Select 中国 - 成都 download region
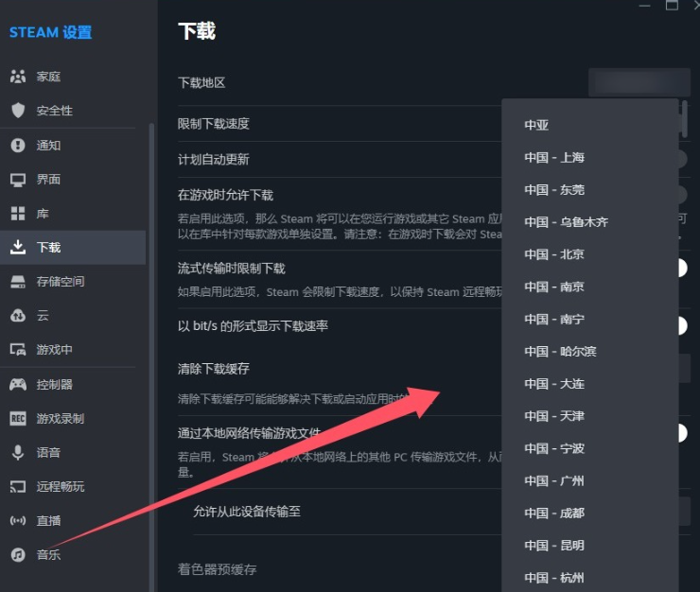Viewport: 700px width, 592px height. click(x=589, y=514)
